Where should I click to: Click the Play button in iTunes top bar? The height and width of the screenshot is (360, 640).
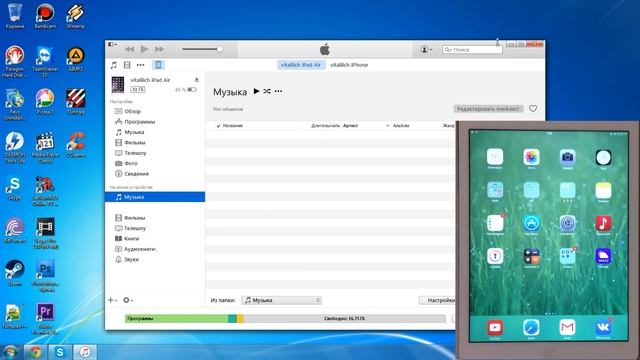click(x=144, y=49)
